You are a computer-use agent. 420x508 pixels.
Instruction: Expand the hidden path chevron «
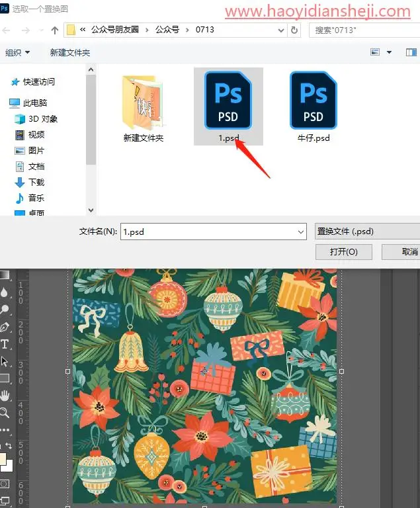tap(83, 30)
